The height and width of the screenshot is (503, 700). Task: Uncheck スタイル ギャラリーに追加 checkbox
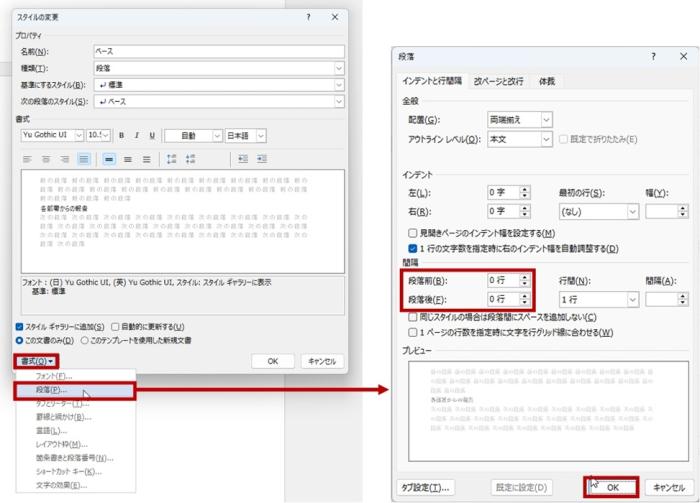21,327
